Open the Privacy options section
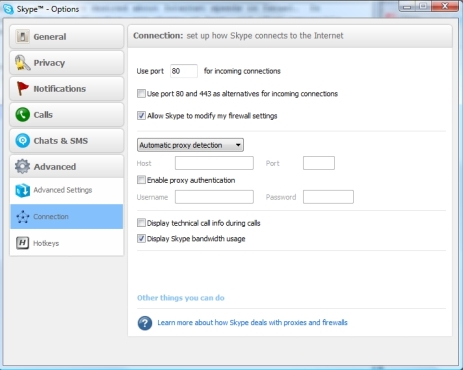This screenshot has width=463, height=370. point(67,63)
